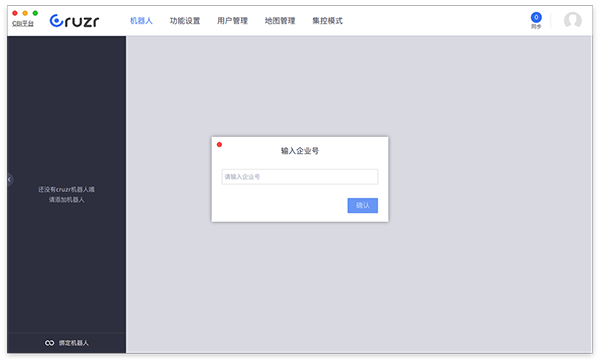Open 用户管理 menu item
The width and height of the screenshot is (600, 362).
[x=232, y=21]
